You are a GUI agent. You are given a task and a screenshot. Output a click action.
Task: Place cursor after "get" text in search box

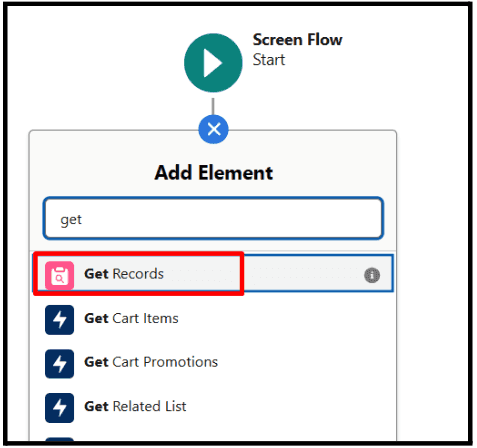click(x=82, y=219)
